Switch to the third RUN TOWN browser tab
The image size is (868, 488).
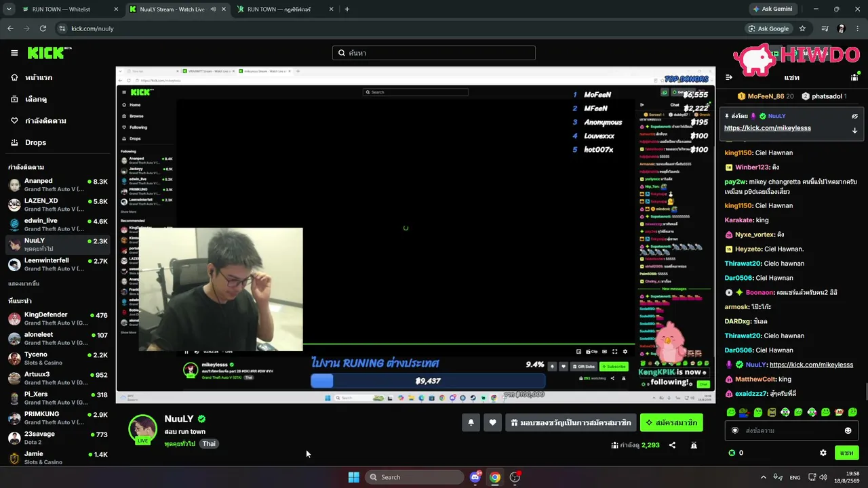tap(285, 9)
